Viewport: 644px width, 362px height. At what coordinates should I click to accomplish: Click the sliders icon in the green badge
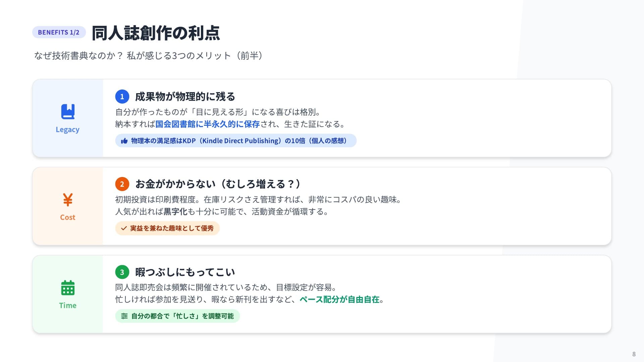coord(124,316)
